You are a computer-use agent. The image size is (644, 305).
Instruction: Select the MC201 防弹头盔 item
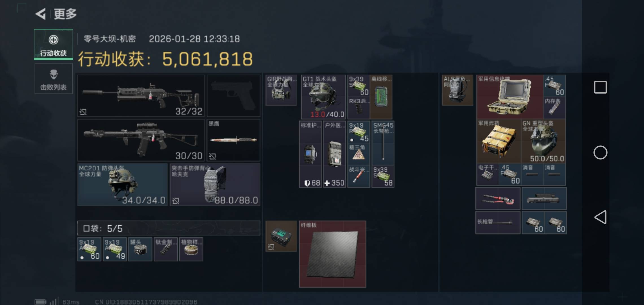click(x=123, y=185)
